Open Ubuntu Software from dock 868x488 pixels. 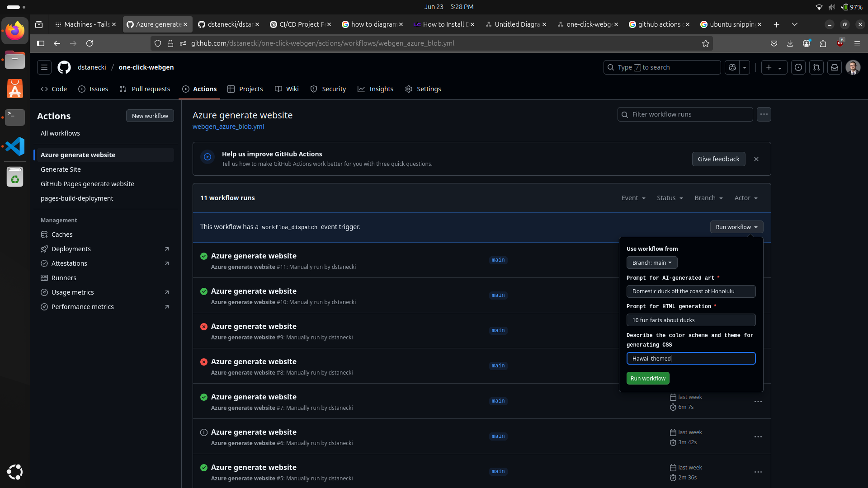click(x=15, y=89)
